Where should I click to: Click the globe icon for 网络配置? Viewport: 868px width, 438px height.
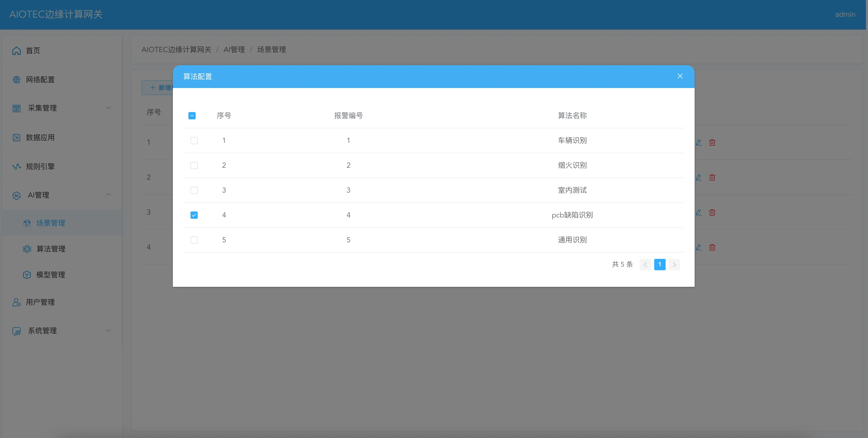pyautogui.click(x=17, y=79)
